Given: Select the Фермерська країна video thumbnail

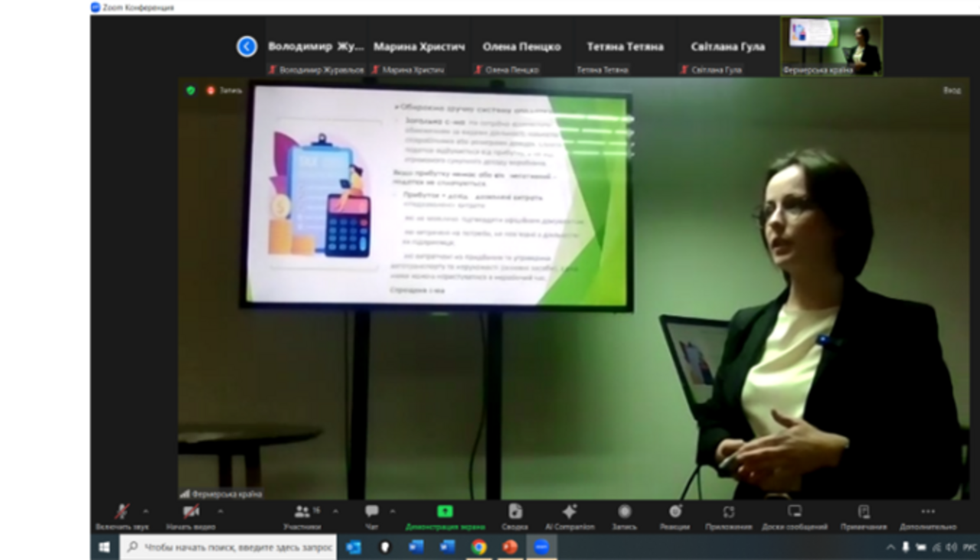Looking at the screenshot, I should coord(831,46).
